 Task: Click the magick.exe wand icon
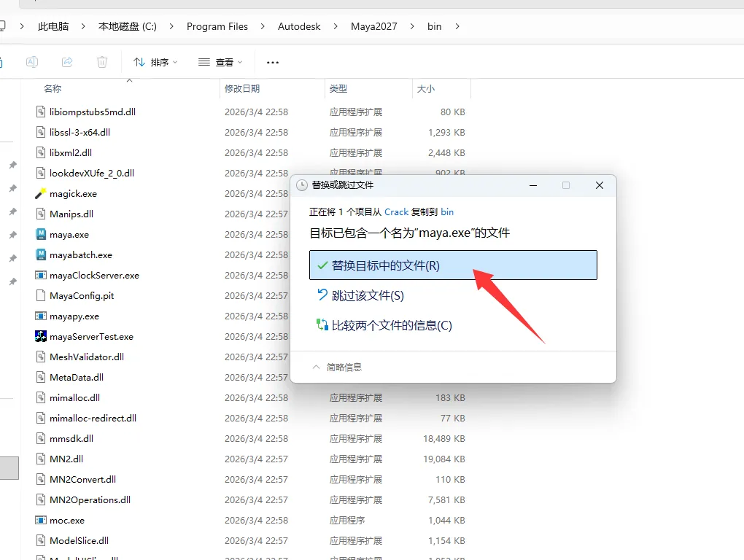click(x=41, y=193)
